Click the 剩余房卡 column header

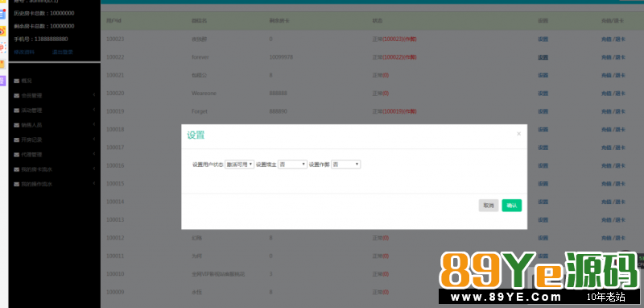(x=279, y=21)
